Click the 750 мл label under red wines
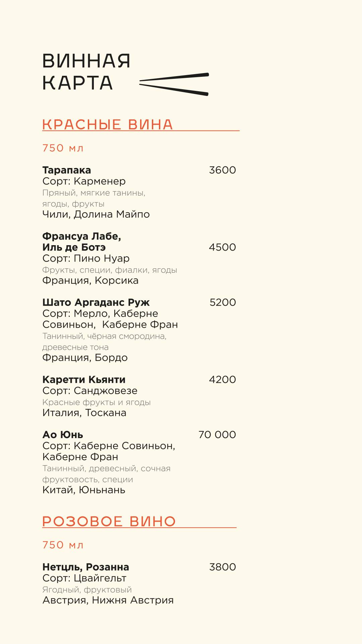 (x=63, y=148)
